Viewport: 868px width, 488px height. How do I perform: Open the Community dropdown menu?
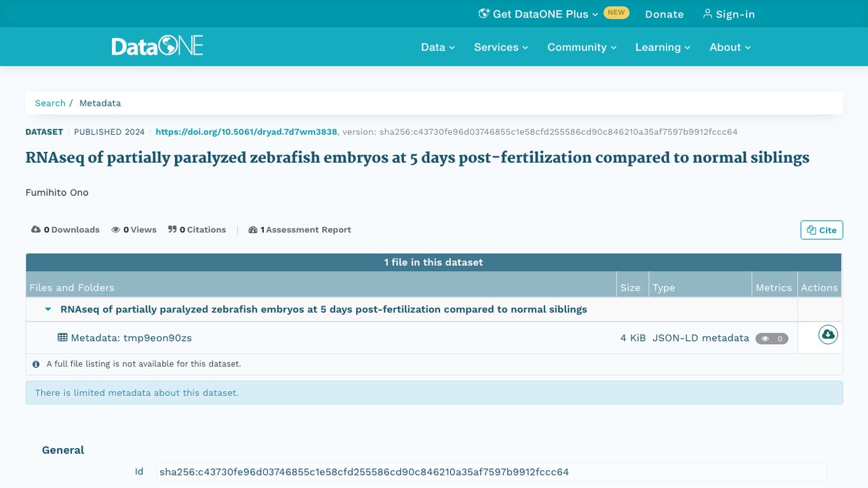pos(582,47)
